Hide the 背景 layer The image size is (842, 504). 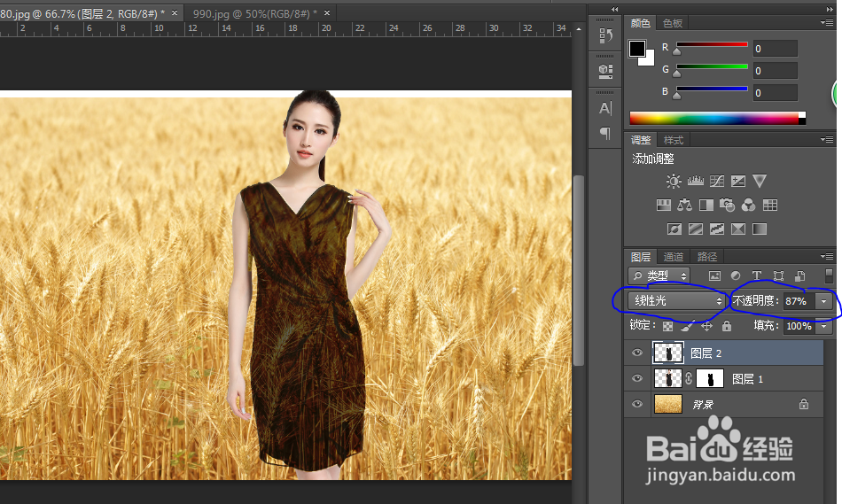(x=636, y=405)
